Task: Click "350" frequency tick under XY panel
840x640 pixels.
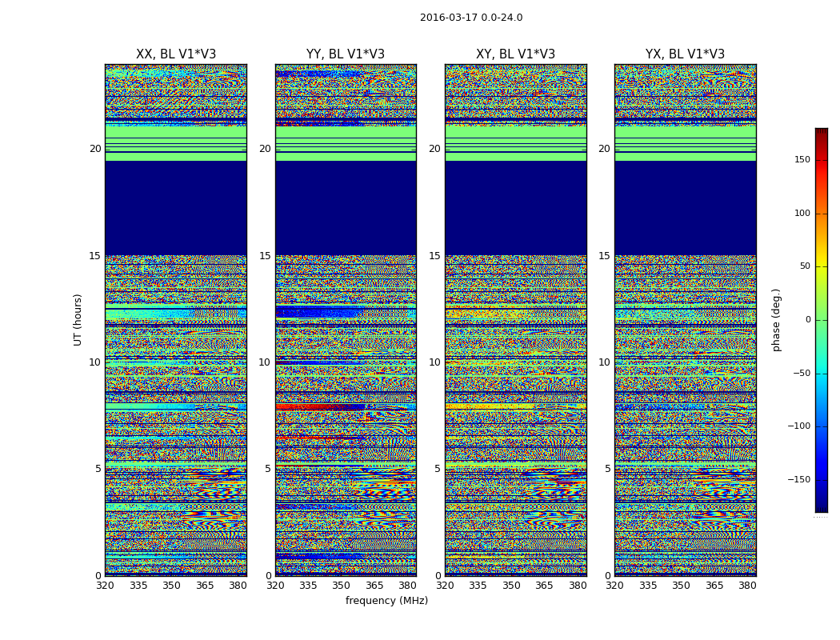Action: pyautogui.click(x=512, y=586)
